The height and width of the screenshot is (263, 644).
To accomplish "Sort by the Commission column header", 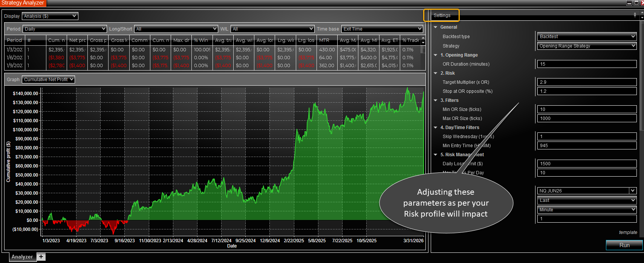I will tap(140, 40).
